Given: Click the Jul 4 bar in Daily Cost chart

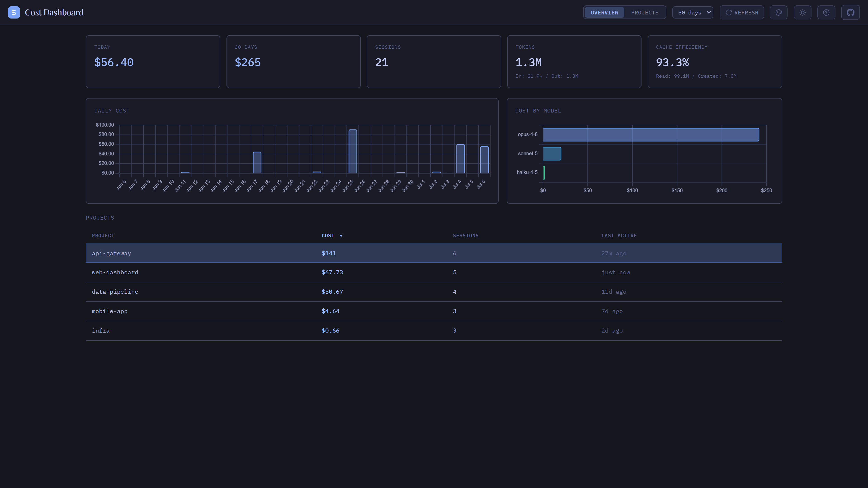Looking at the screenshot, I should (x=461, y=159).
